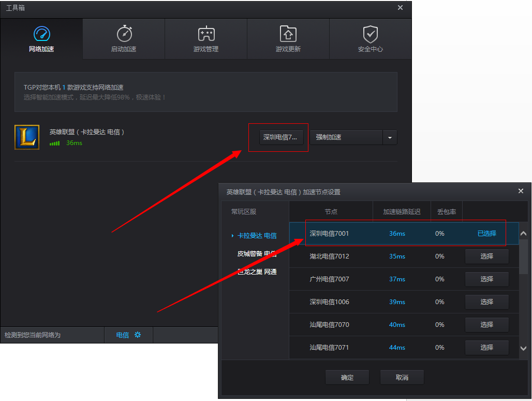Viewport: 532px width, 401px height.
Task: Click the node list scroll up arrow
Action: 524,234
